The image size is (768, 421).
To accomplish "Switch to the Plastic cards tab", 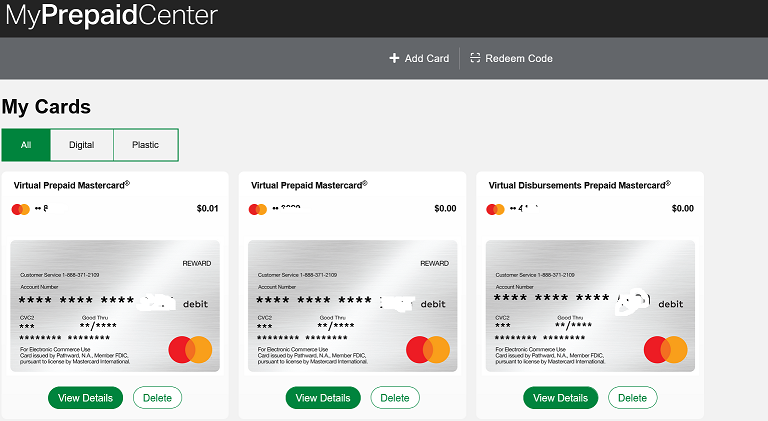I will (x=145, y=145).
